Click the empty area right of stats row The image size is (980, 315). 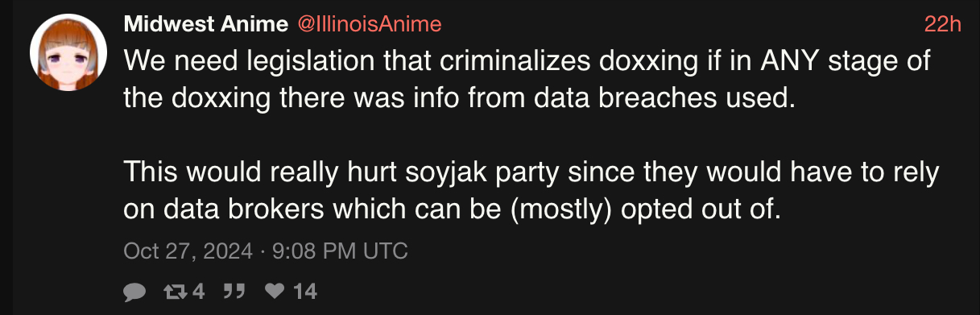tap(644, 291)
